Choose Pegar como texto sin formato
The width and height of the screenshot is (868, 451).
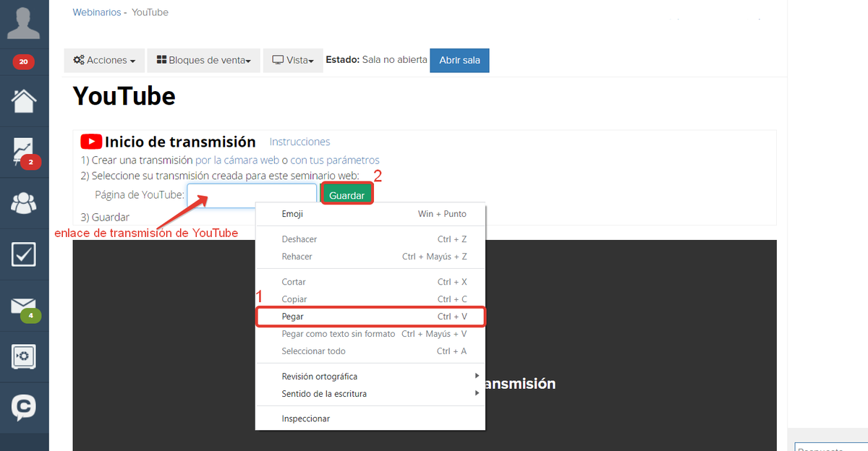coord(370,334)
